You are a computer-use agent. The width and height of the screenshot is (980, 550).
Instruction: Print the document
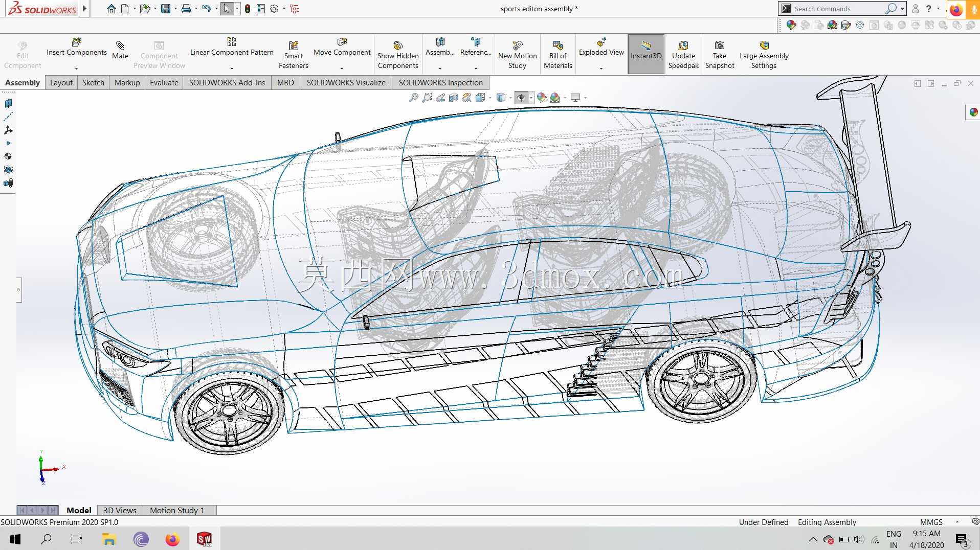coord(186,9)
